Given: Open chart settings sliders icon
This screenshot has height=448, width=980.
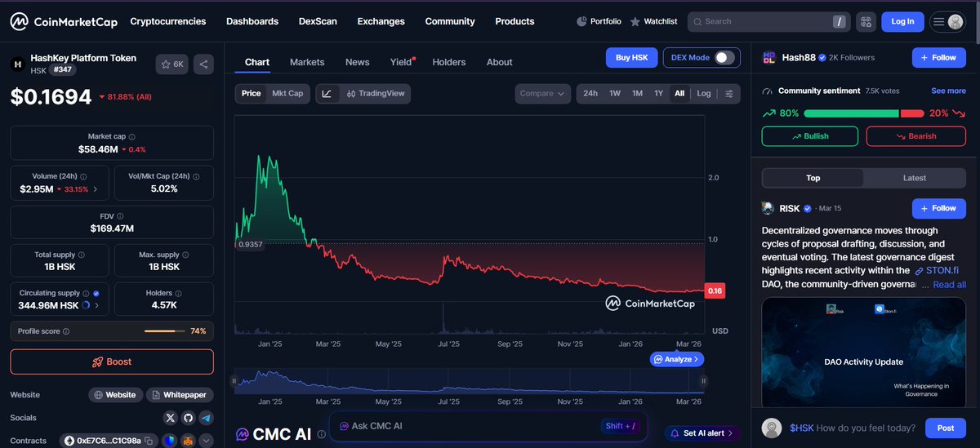Looking at the screenshot, I should click(729, 93).
